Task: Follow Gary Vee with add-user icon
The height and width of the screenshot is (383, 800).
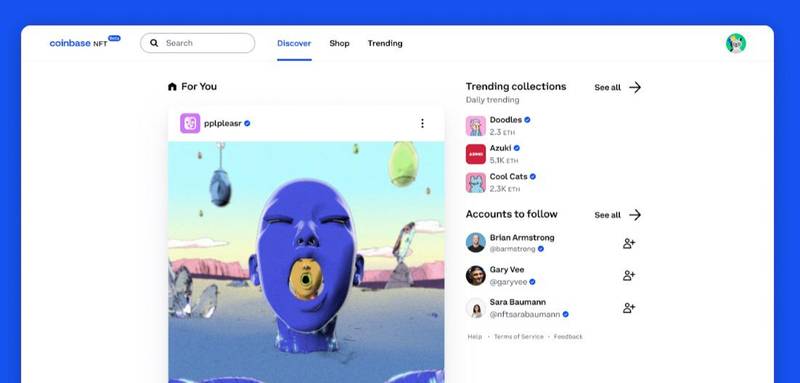Action: (629, 275)
